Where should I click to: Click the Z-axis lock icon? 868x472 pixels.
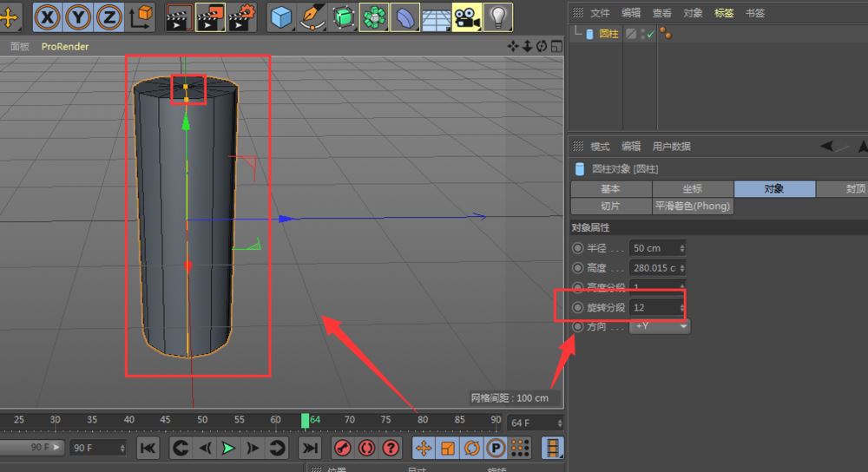108,16
